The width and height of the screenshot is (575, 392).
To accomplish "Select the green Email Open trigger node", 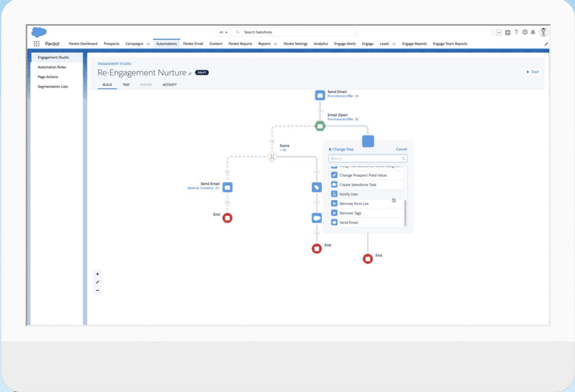I will pyautogui.click(x=320, y=126).
